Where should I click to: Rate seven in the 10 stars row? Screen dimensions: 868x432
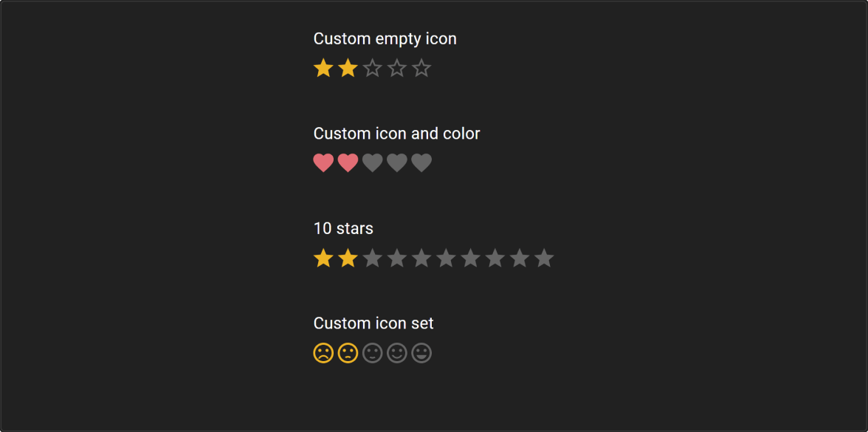[x=470, y=258]
